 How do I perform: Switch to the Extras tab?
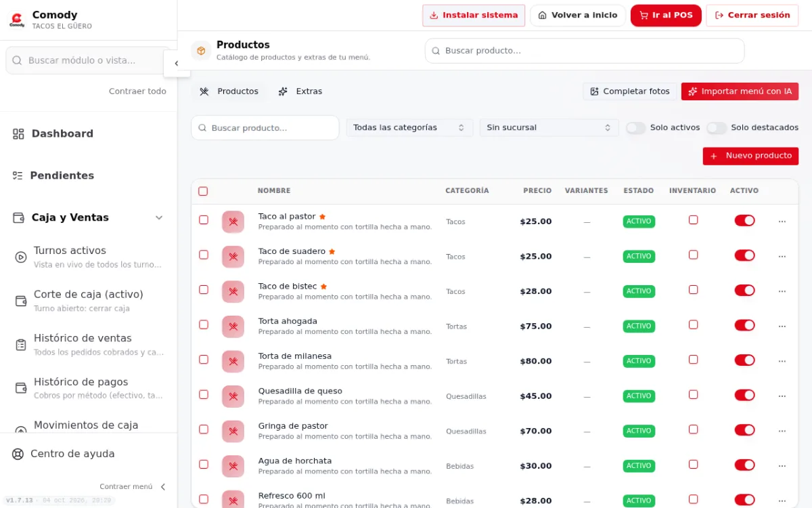[x=300, y=91]
